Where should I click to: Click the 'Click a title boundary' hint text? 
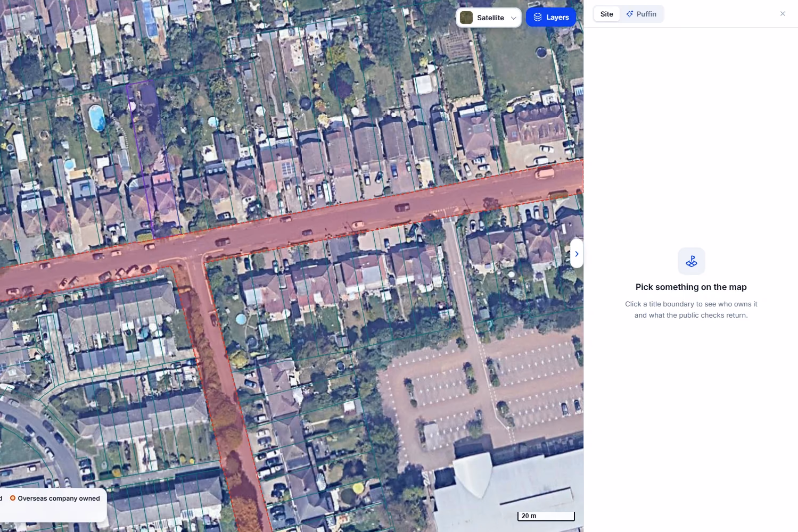[691, 310]
